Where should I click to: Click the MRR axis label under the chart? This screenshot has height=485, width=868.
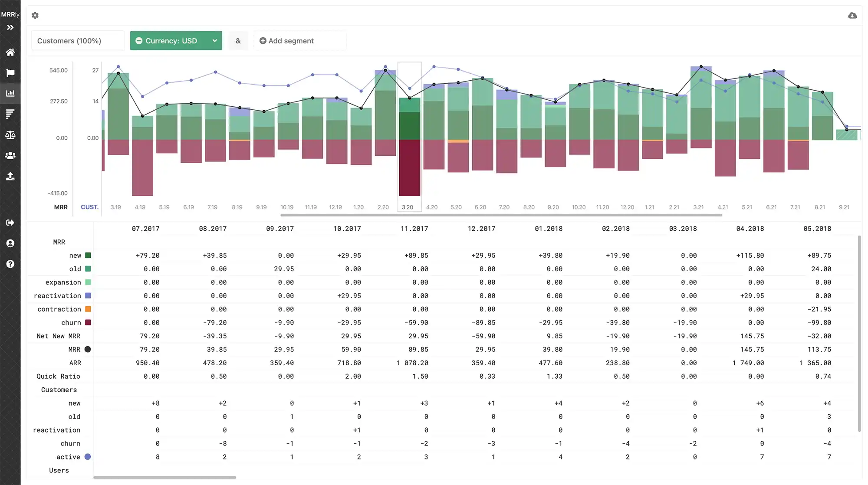pyautogui.click(x=61, y=207)
